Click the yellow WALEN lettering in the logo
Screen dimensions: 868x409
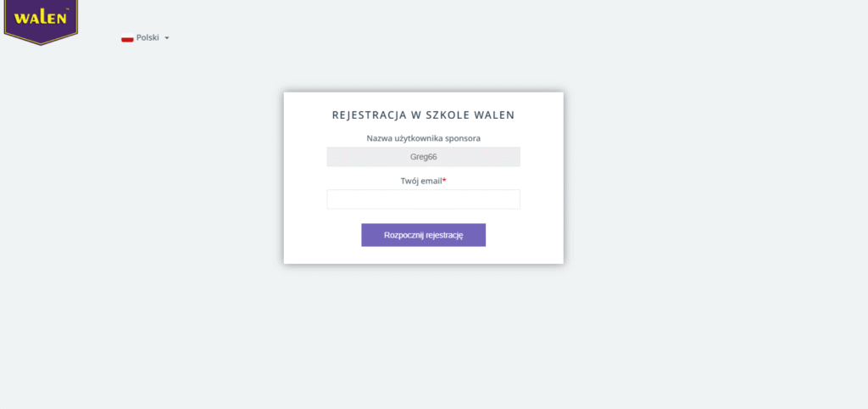[40, 19]
